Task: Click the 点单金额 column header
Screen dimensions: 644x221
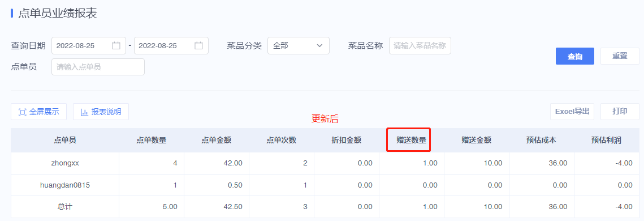Action: (x=217, y=141)
